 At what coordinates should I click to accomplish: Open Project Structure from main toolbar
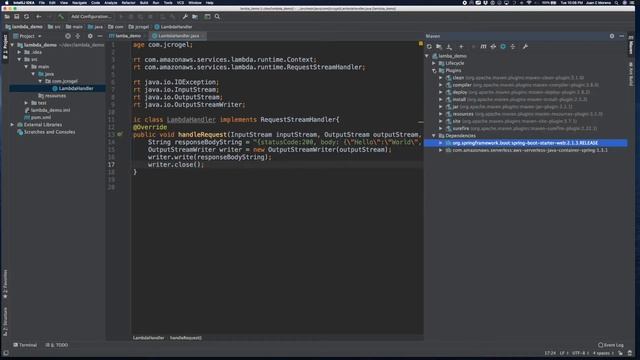[195, 17]
